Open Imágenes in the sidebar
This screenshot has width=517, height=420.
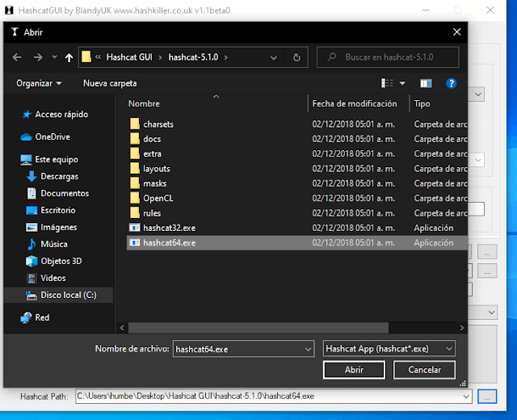52,227
